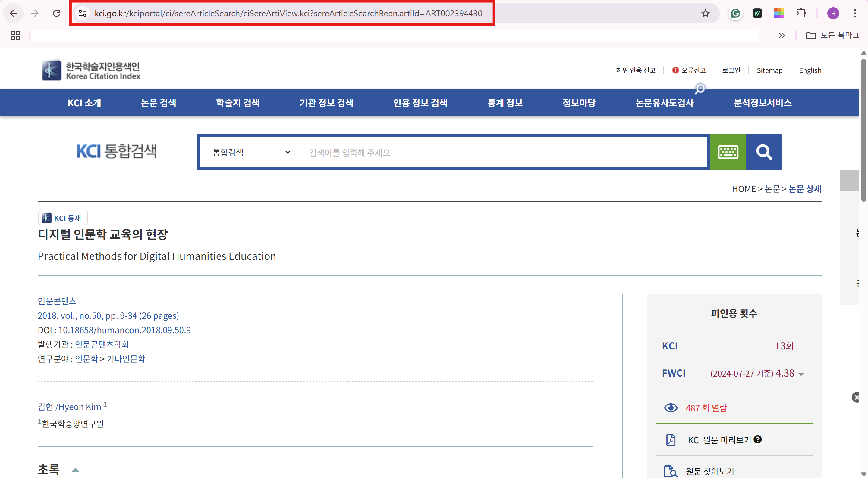Show hidden bookmarks with chevron
868x478 pixels.
782,35
